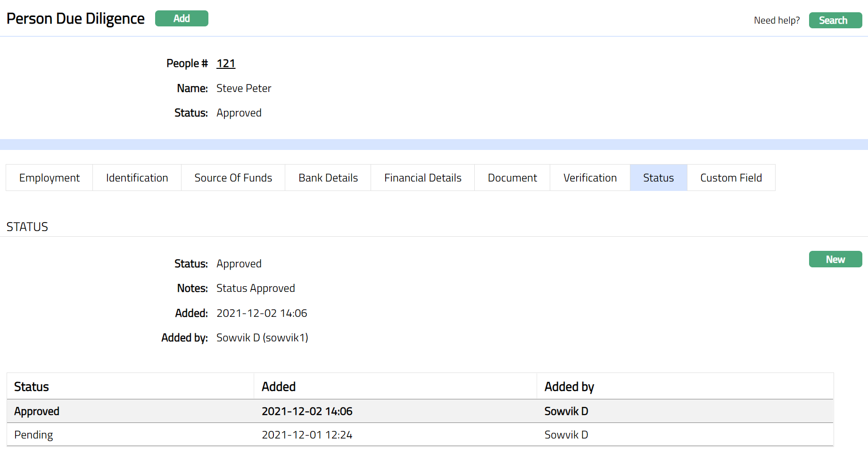Go to the Bank Details tab
This screenshot has height=455, width=868.
[x=328, y=178]
